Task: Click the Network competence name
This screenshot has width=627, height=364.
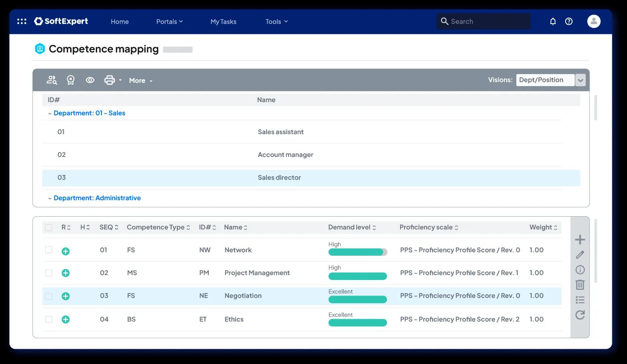Action: click(238, 250)
